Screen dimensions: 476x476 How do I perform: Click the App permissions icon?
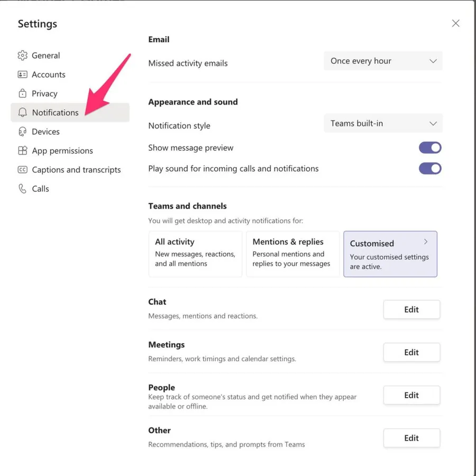coord(22,151)
